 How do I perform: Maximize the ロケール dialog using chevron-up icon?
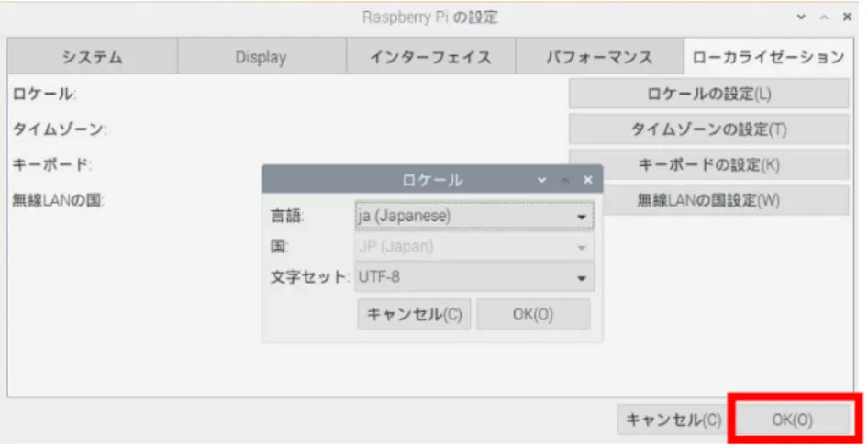565,180
